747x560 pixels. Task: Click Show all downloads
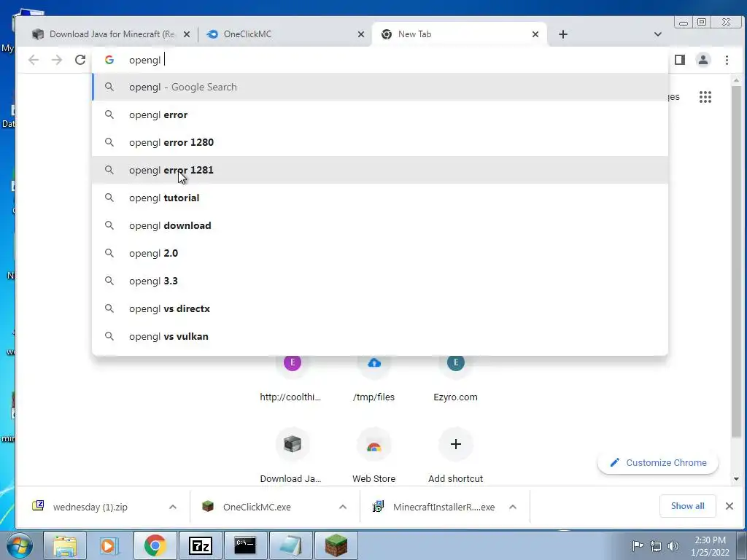point(687,506)
